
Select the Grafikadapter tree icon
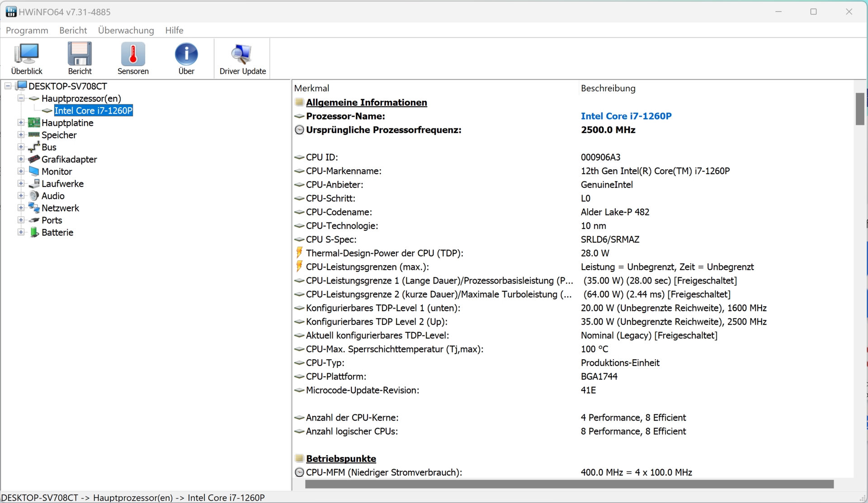[34, 159]
